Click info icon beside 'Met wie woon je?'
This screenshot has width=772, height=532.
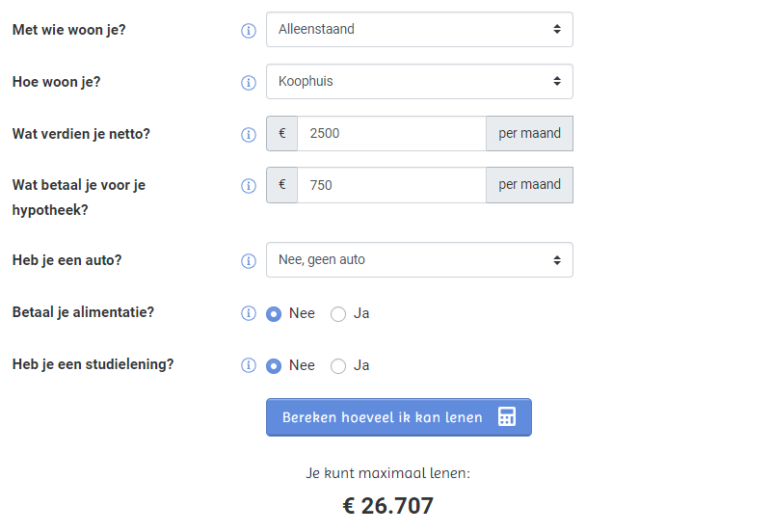tap(248, 31)
